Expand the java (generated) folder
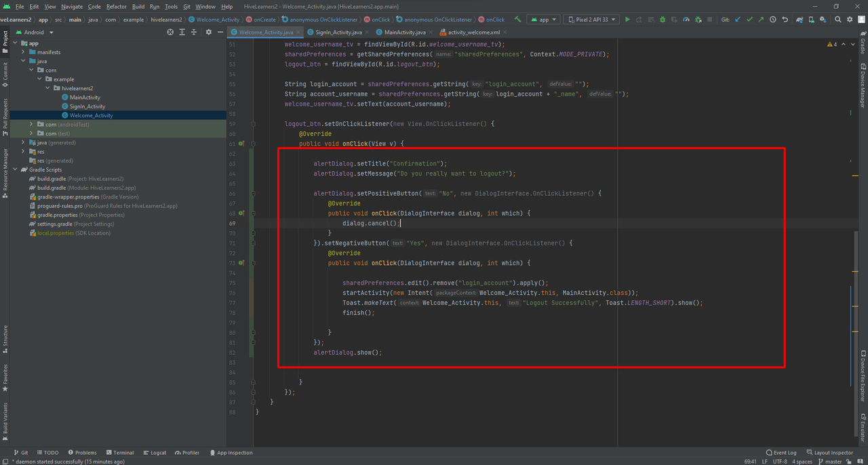Viewport: 868px width, 465px height. coord(23,143)
